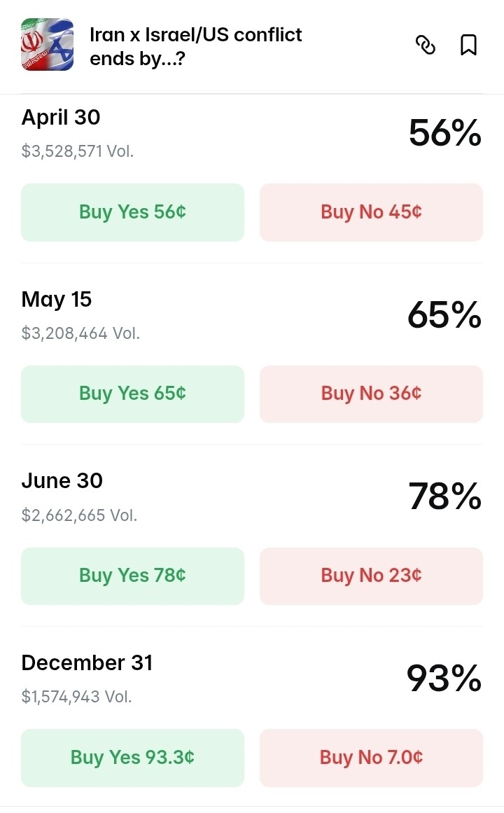Buy No at 36¢ for May 15

coord(371,394)
